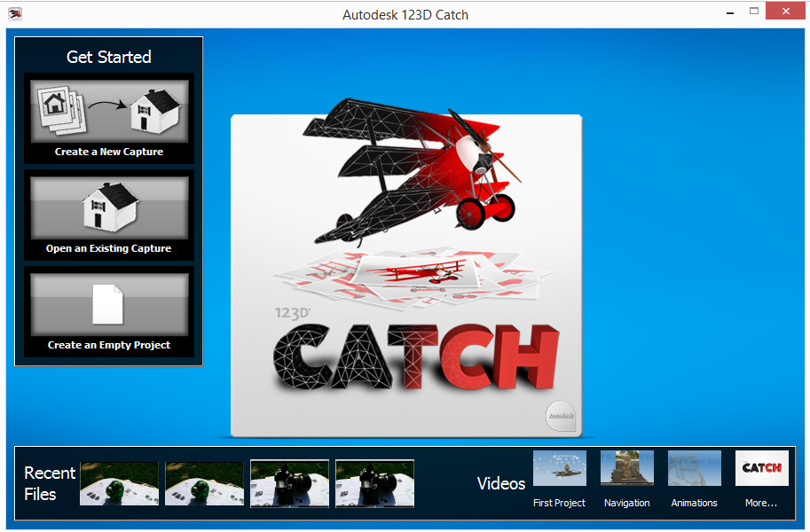The image size is (810, 532).
Task: Start Create a New Capture
Action: click(x=108, y=118)
